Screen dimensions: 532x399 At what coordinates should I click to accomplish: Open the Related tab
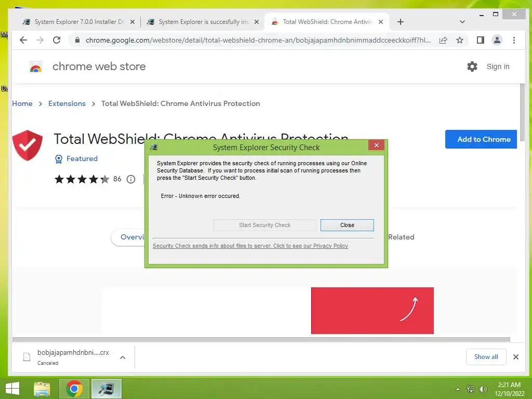tap(401, 237)
